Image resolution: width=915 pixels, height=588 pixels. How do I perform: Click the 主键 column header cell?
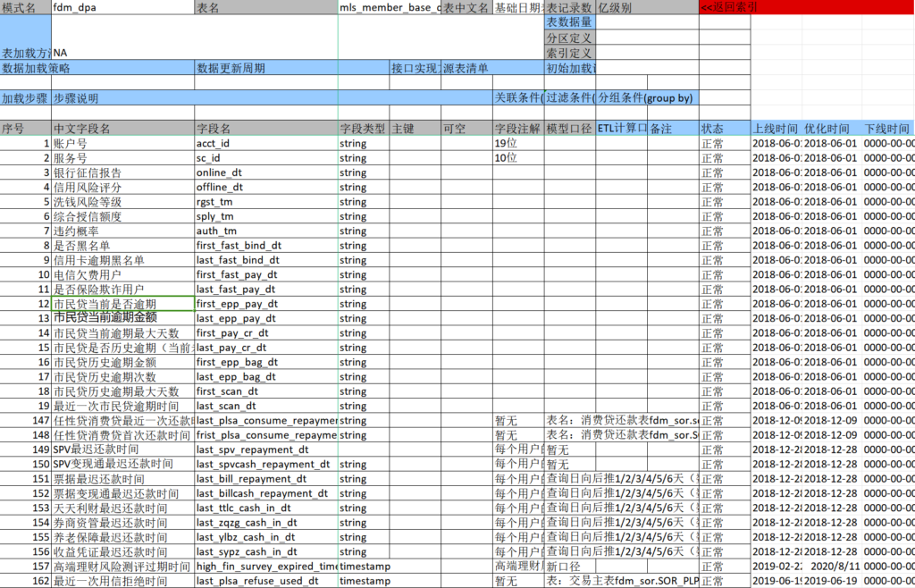click(415, 129)
